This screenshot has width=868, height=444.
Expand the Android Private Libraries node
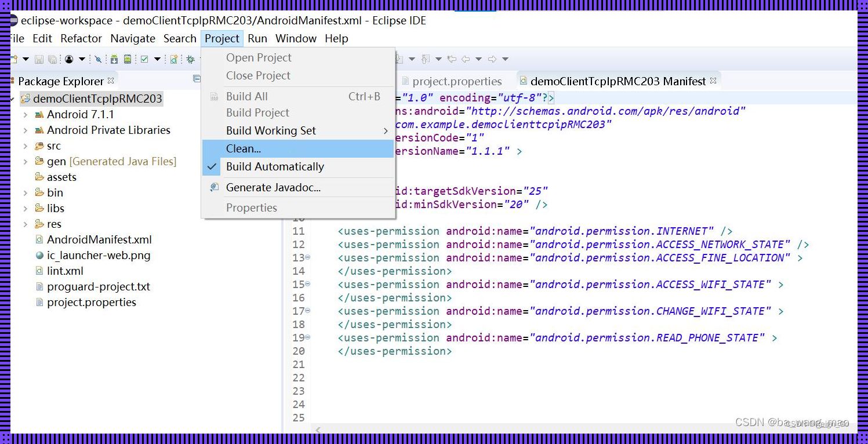[x=26, y=130]
